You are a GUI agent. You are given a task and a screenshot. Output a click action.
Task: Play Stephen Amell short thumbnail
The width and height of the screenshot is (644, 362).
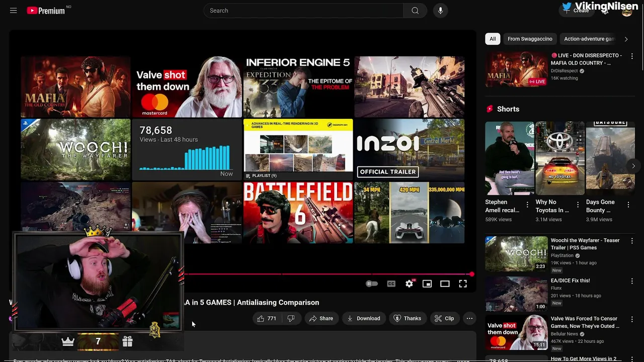[510, 158]
